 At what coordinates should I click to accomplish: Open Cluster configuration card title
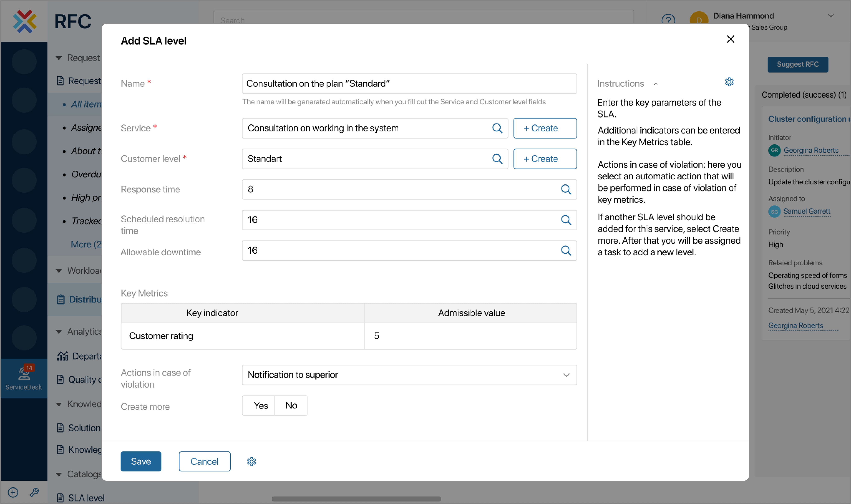(809, 119)
